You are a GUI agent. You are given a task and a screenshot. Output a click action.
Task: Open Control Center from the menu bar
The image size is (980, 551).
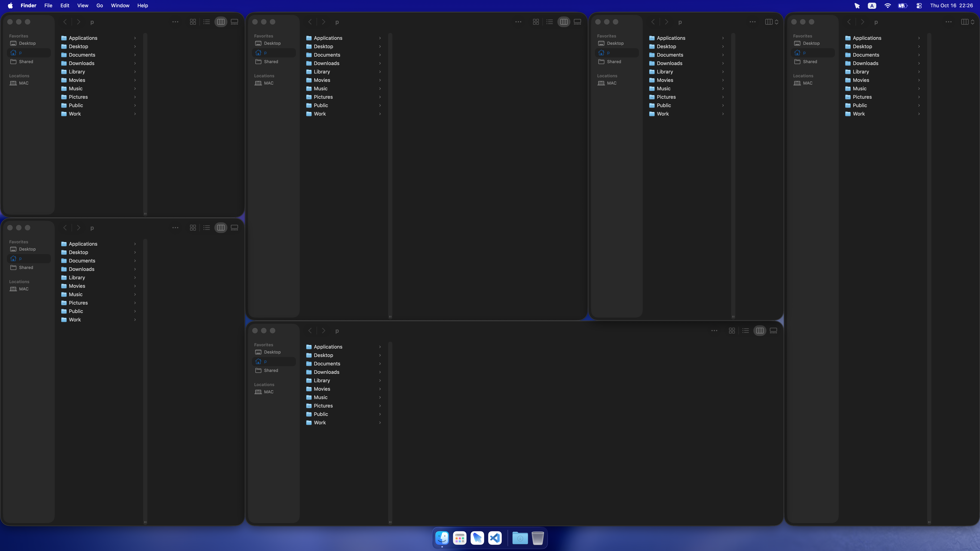point(919,6)
